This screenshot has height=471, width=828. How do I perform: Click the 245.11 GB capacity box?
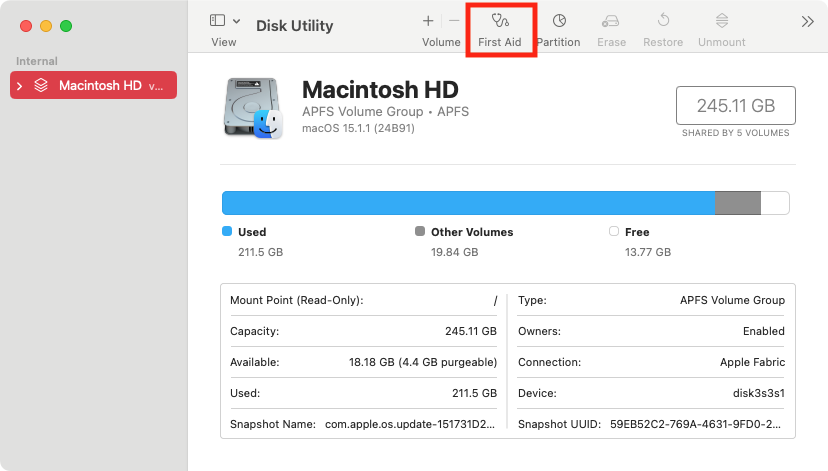pyautogui.click(x=736, y=106)
